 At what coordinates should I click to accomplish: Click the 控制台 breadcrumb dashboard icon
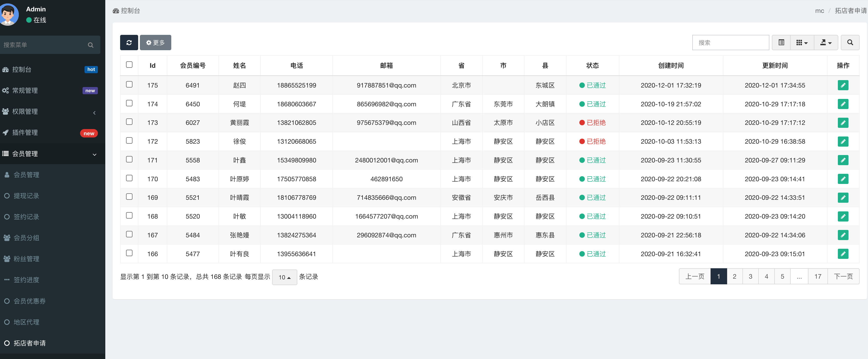[116, 11]
